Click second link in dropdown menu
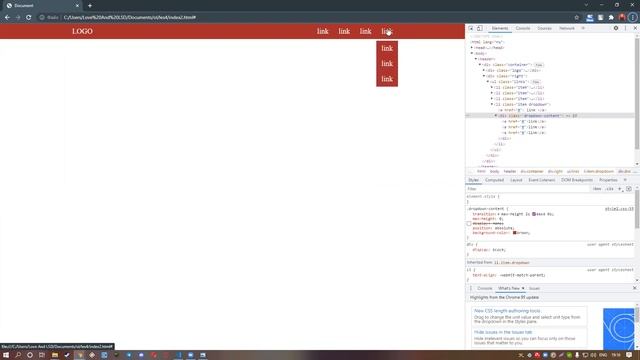The image size is (640, 360). click(x=387, y=64)
